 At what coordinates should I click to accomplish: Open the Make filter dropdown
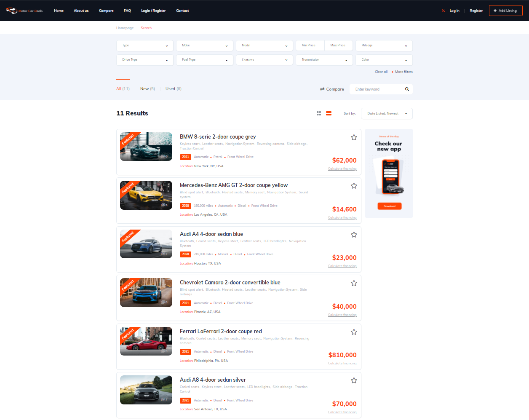click(205, 45)
